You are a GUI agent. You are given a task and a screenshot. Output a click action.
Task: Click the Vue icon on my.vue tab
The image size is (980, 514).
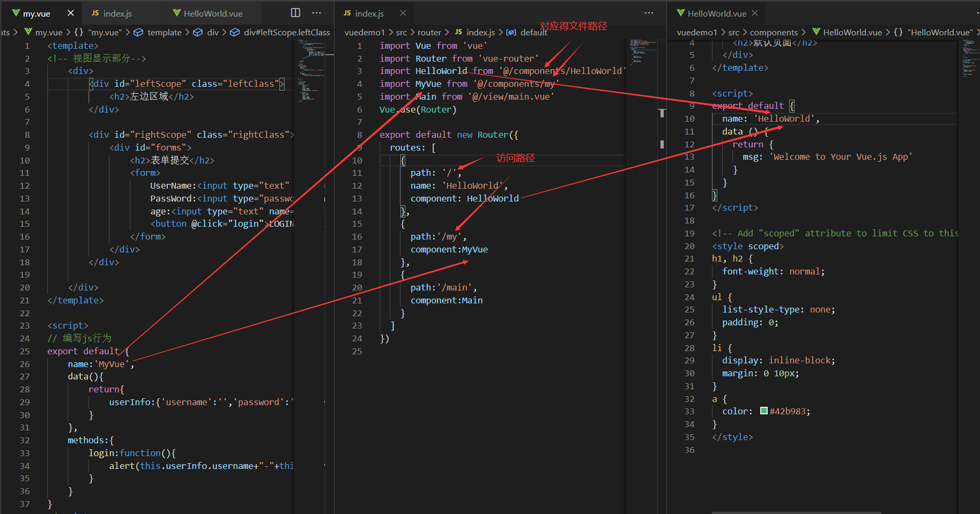click(x=16, y=13)
